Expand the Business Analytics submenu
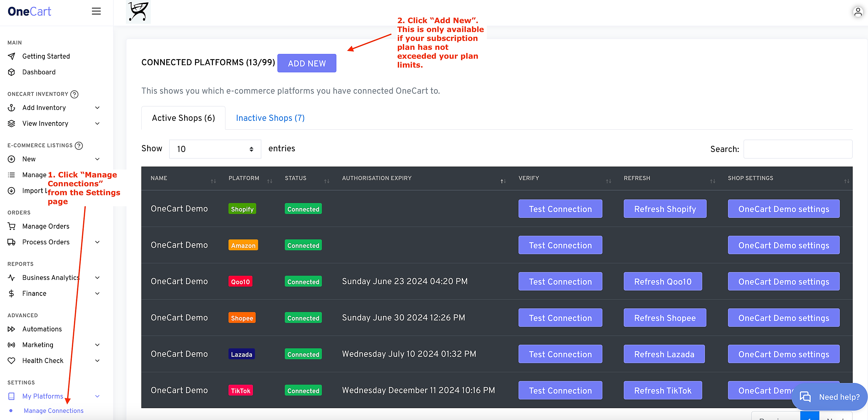Image resolution: width=868 pixels, height=420 pixels. (x=97, y=278)
